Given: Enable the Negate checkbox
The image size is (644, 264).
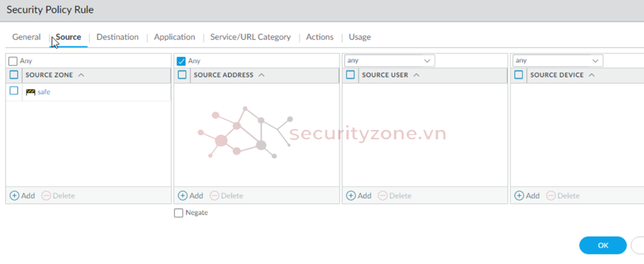Looking at the screenshot, I should click(x=178, y=213).
